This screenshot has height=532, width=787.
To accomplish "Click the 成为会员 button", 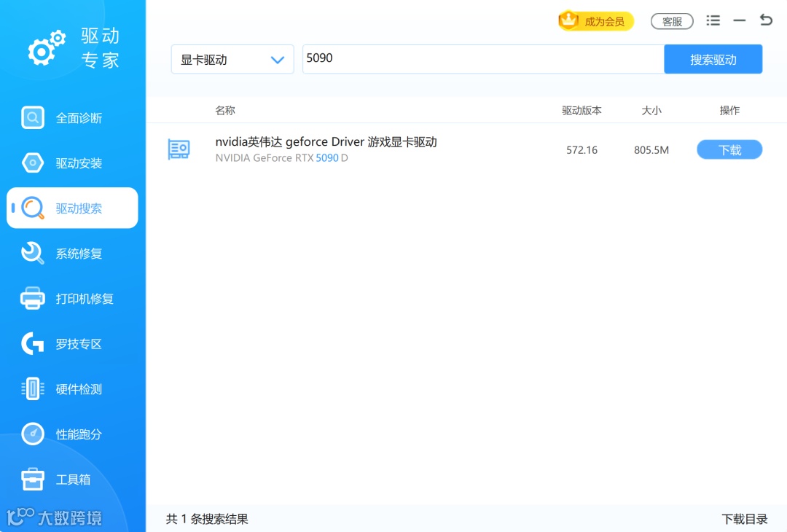I will coord(596,21).
